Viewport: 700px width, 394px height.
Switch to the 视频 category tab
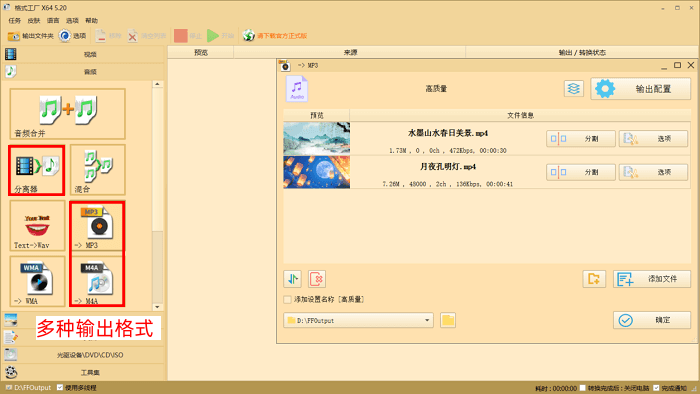[84, 54]
